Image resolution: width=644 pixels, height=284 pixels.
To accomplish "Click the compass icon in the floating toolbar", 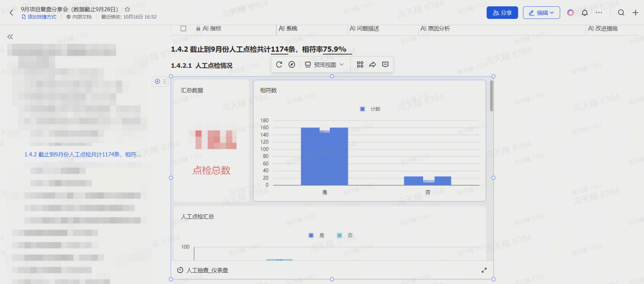I will tap(291, 64).
